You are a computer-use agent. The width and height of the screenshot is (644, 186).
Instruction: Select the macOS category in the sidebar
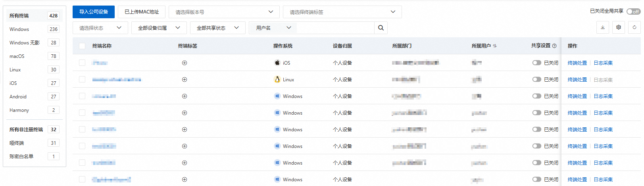click(x=34, y=56)
